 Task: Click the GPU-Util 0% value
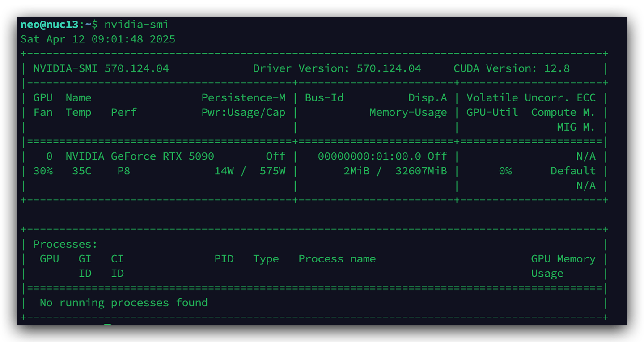(x=505, y=171)
